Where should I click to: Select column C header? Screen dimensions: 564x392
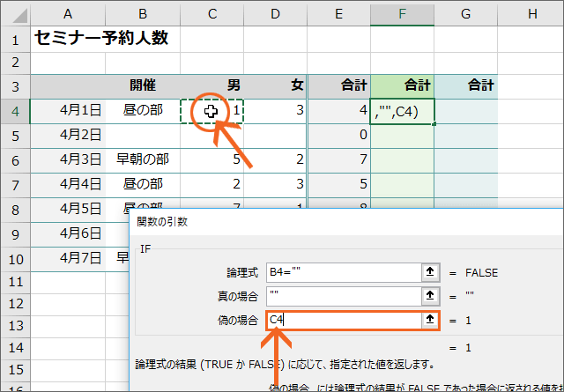pyautogui.click(x=212, y=14)
